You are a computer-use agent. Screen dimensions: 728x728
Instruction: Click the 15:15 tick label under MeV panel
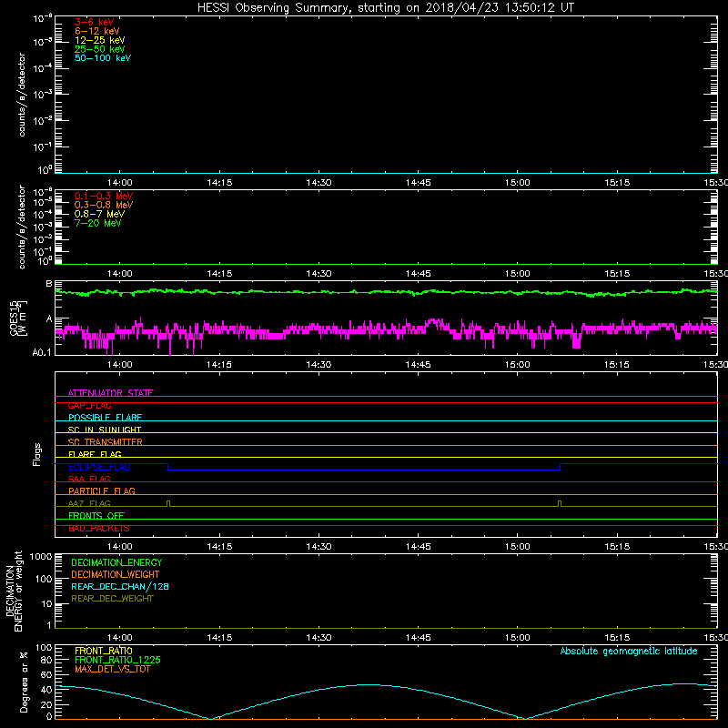click(617, 274)
